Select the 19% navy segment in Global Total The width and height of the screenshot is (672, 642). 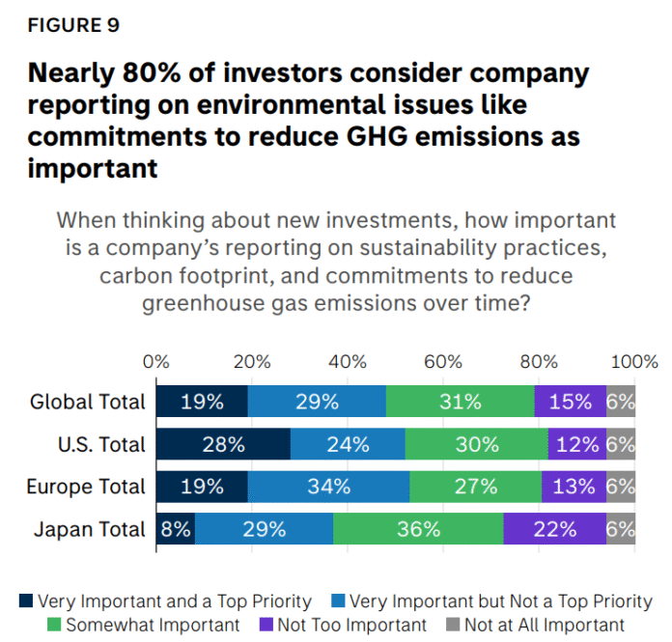pyautogui.click(x=202, y=402)
